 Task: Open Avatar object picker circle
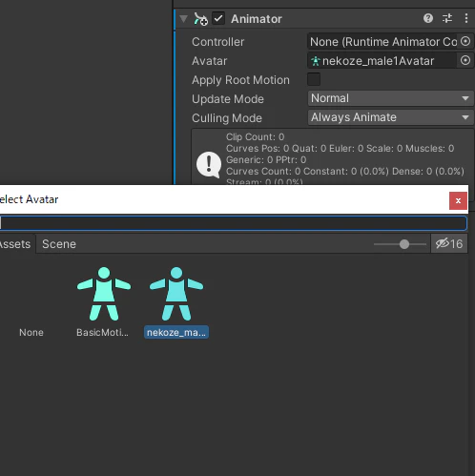point(465,60)
